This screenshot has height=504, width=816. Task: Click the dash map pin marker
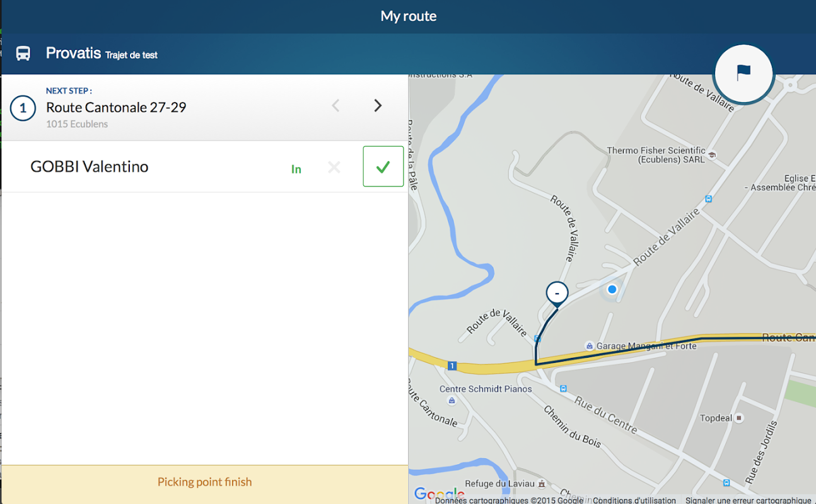pos(557,294)
